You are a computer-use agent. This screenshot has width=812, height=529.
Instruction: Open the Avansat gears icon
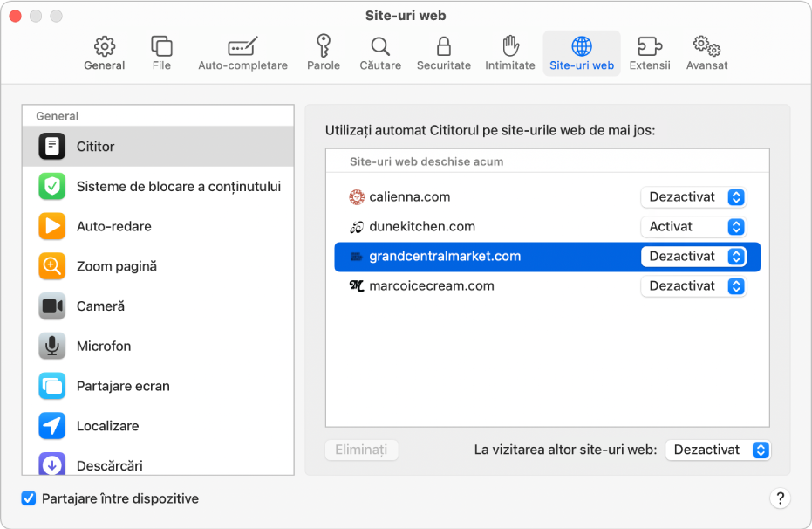(x=706, y=46)
